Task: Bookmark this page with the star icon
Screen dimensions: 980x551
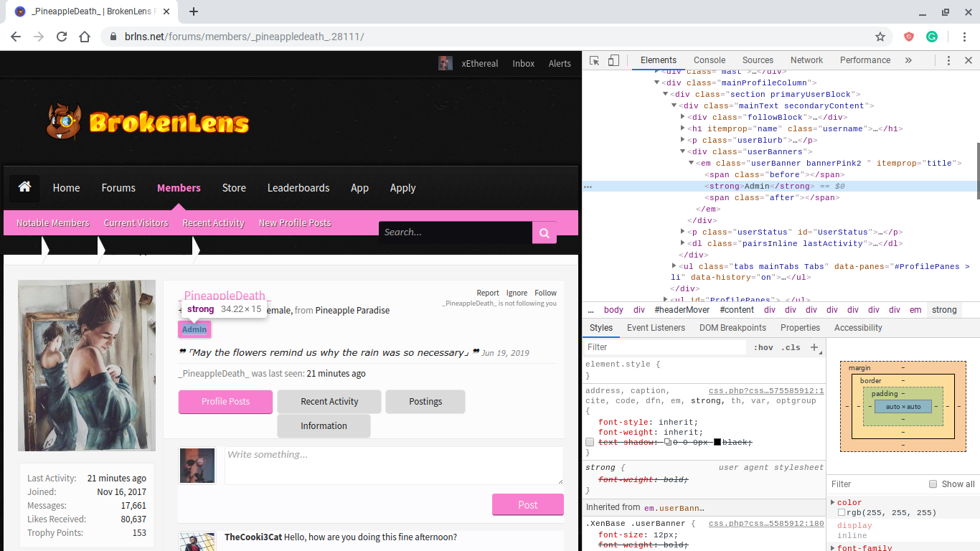Action: (880, 37)
